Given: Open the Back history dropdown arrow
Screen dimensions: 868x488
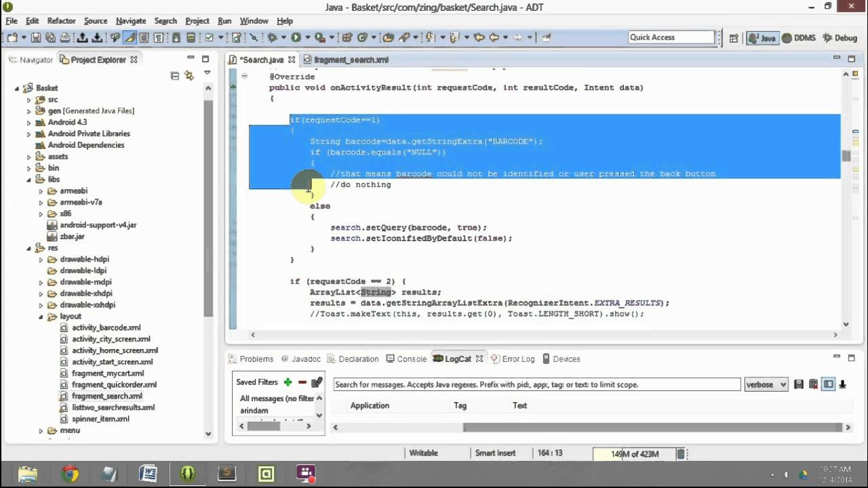Looking at the screenshot, I should click(505, 38).
